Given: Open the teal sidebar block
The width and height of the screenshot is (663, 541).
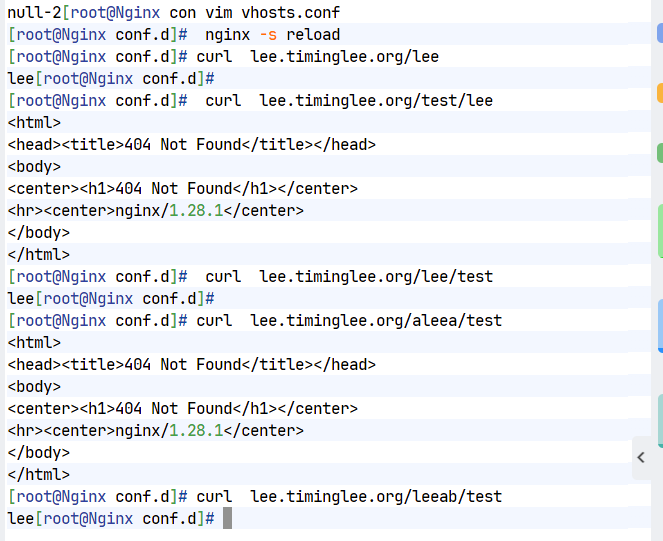Looking at the screenshot, I should tap(660, 420).
